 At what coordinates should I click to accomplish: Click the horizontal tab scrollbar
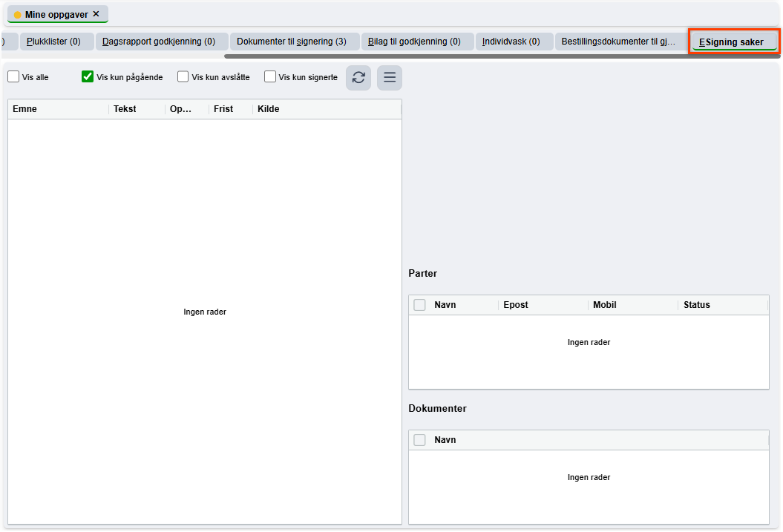click(x=502, y=56)
